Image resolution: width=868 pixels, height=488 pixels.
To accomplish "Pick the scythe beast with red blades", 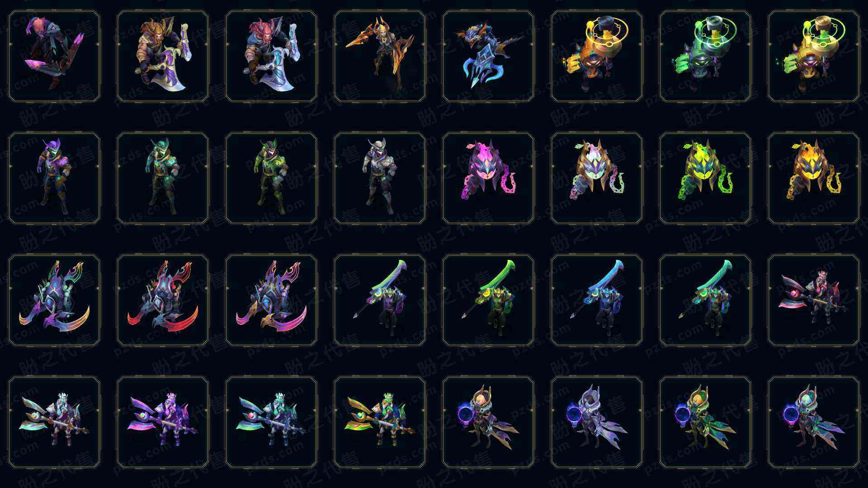I will (x=163, y=300).
